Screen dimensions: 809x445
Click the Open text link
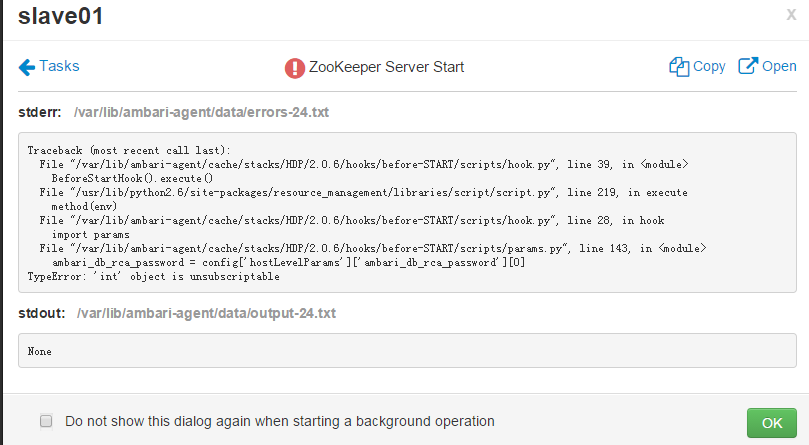[x=779, y=67]
